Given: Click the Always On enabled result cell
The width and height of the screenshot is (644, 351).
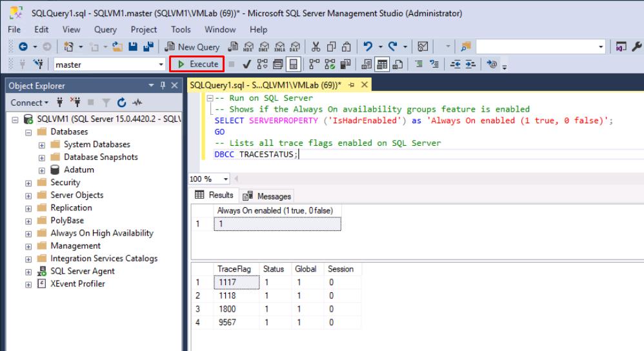Looking at the screenshot, I should pos(277,224).
